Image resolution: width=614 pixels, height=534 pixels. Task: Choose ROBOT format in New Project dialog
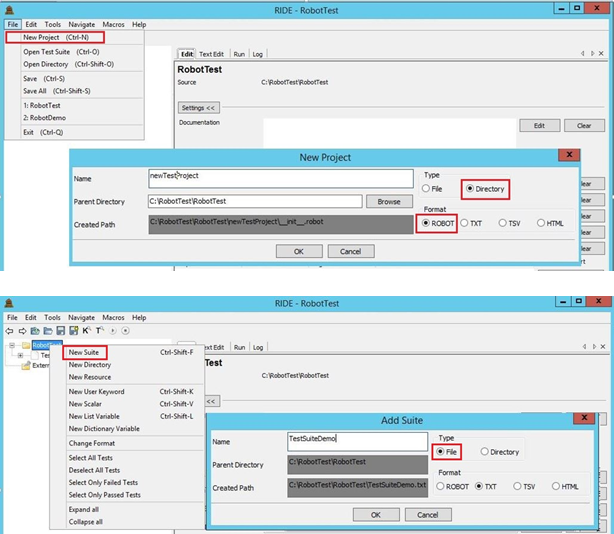(438, 223)
